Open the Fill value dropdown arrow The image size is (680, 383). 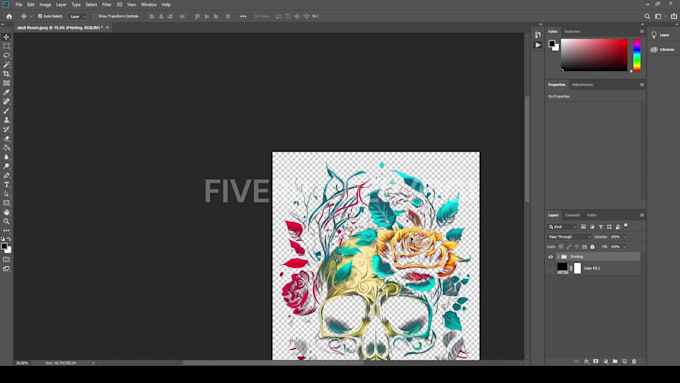624,246
